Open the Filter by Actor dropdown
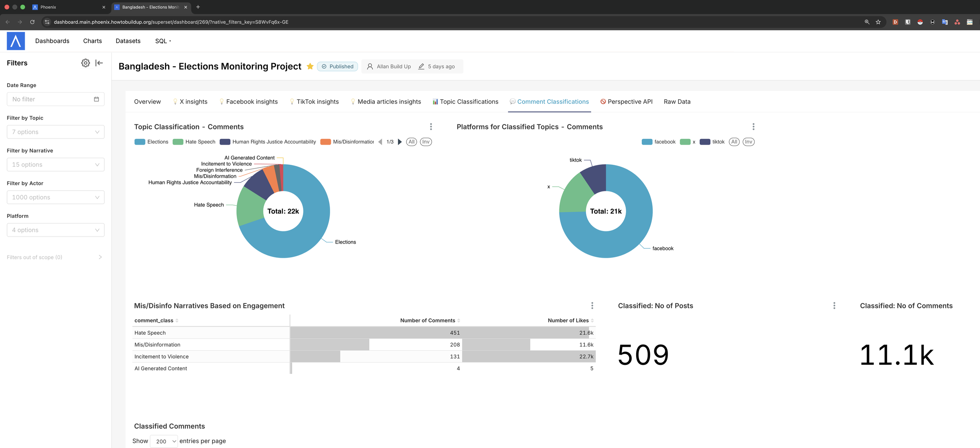 point(56,197)
